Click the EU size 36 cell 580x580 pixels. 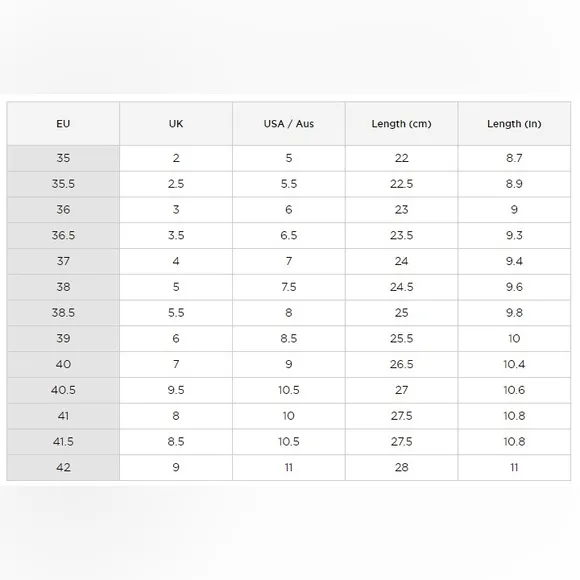[x=63, y=210]
